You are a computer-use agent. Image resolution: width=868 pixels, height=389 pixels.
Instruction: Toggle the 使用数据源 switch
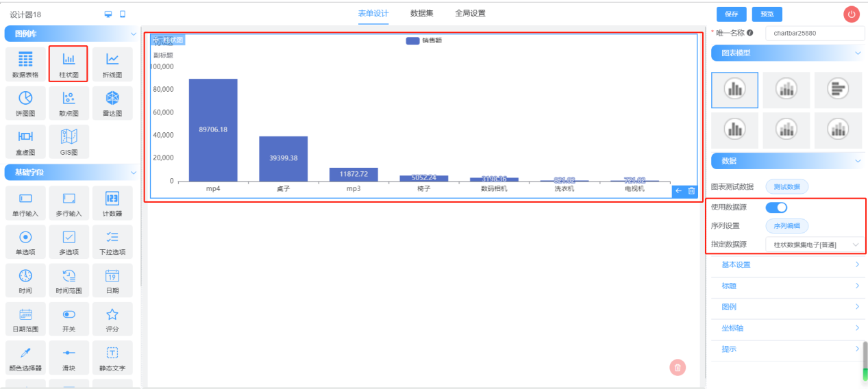(776, 207)
